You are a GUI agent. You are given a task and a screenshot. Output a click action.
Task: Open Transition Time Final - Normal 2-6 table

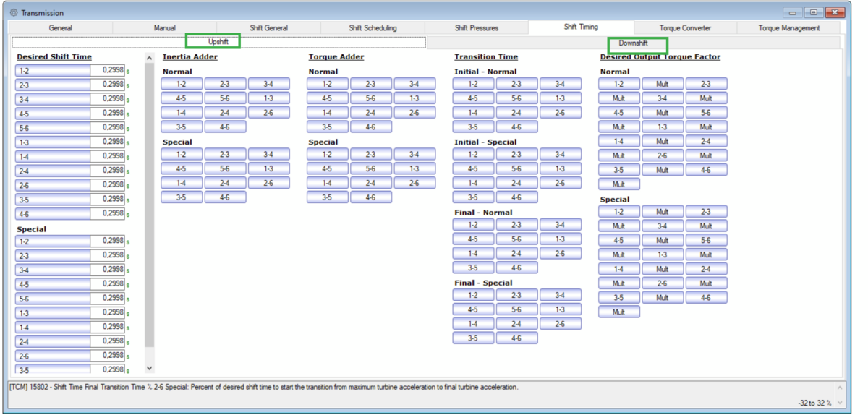[x=561, y=254]
